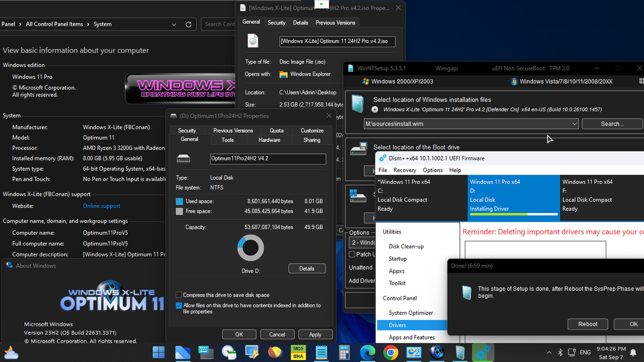The width and height of the screenshot is (644, 362).
Task: Switch to WinNTSetup on the taskbar
Action: point(460,352)
